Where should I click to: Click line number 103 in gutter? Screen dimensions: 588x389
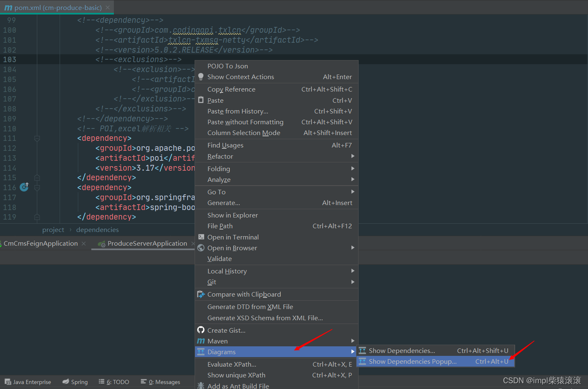(10, 59)
